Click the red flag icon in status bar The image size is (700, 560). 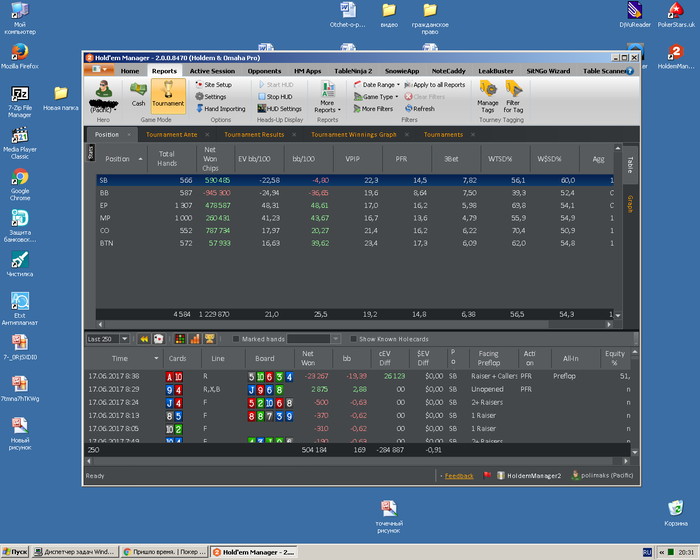(487, 476)
